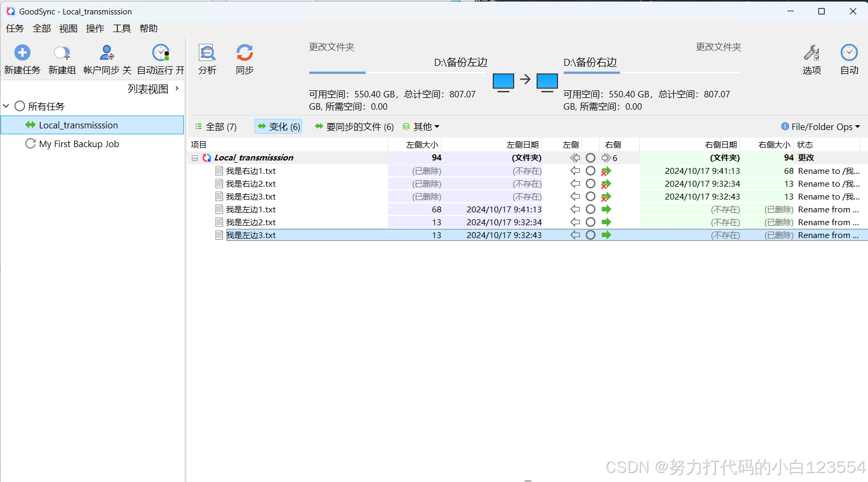Click left arrow for 我是左边3.txt row
Viewport: 868px width, 482px height.
click(x=575, y=235)
